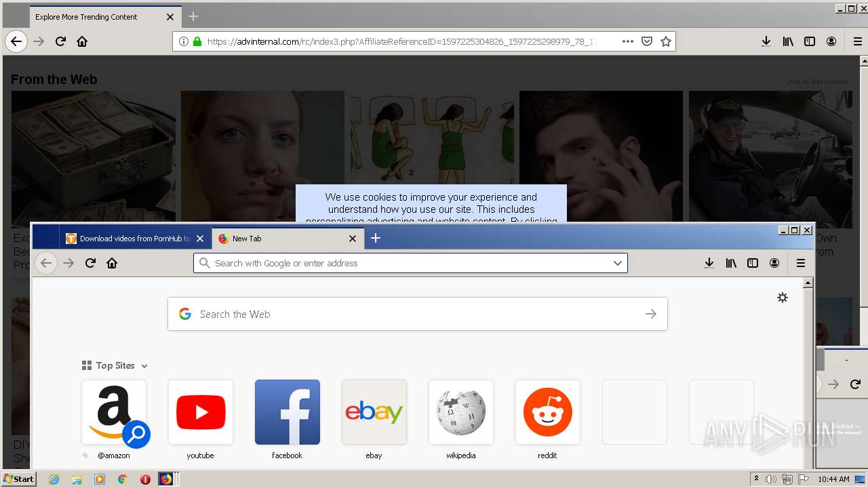Expand the address bar history dropdown arrow

point(618,263)
